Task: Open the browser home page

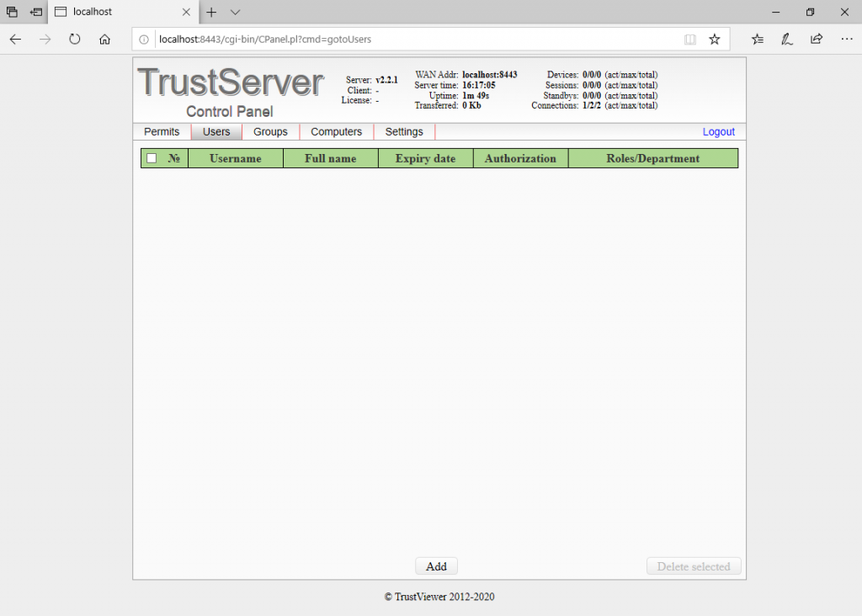Action: coord(104,39)
